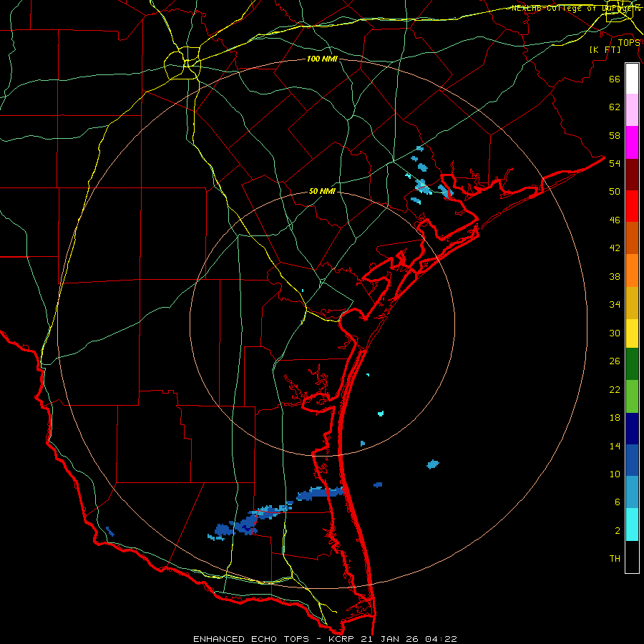Viewport: 644px width, 644px height.
Task: Click the "21 JAN 26" date text
Action: coord(389,639)
